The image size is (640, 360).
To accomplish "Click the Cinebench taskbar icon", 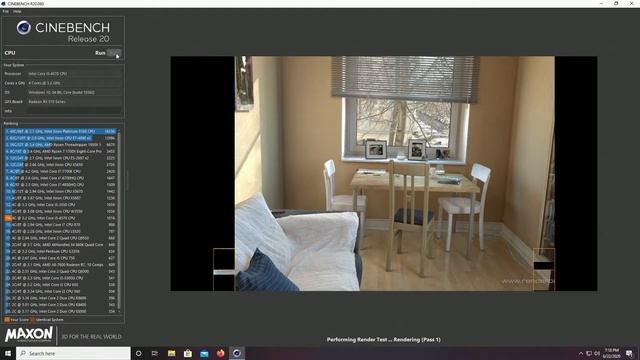I will pos(237,353).
